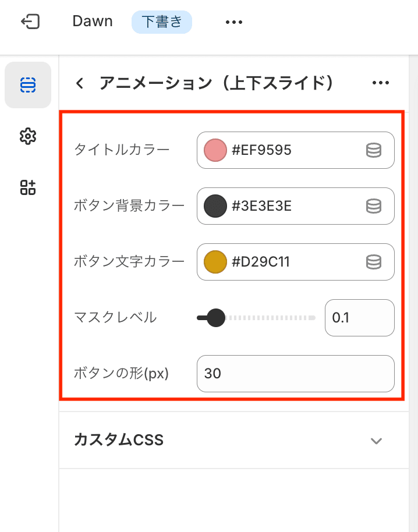Click dynamic source icon for ボタン文字カラー
Screen dimensions: 418x532
coord(374,262)
